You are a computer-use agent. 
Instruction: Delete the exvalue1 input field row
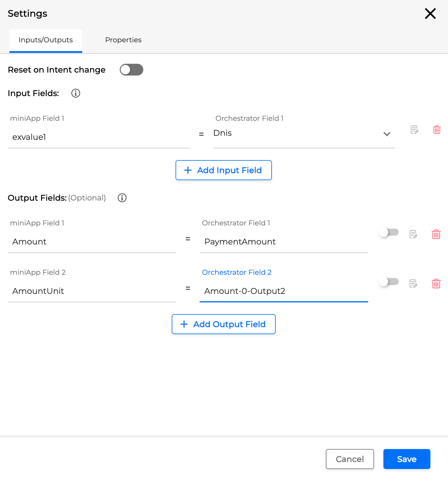437,130
